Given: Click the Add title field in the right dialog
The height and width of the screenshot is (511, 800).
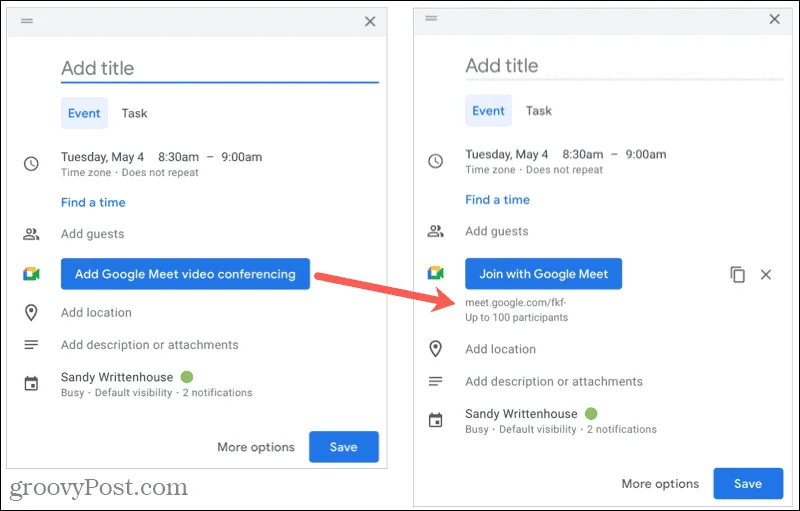Looking at the screenshot, I should pyautogui.click(x=624, y=66).
